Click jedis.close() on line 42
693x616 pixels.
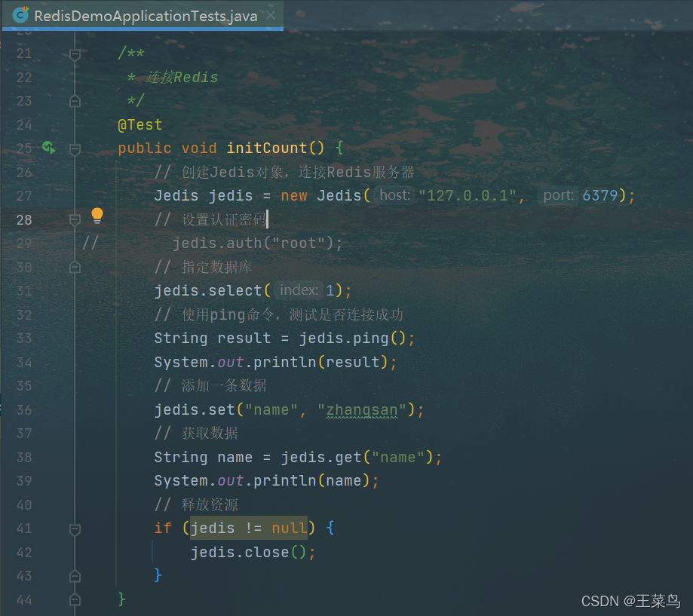(x=248, y=553)
